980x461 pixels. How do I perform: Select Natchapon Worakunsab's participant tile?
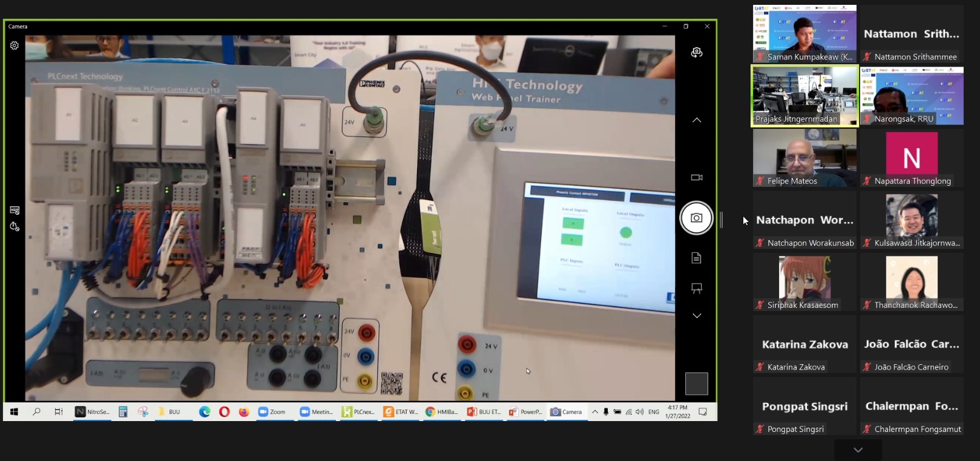tap(804, 220)
